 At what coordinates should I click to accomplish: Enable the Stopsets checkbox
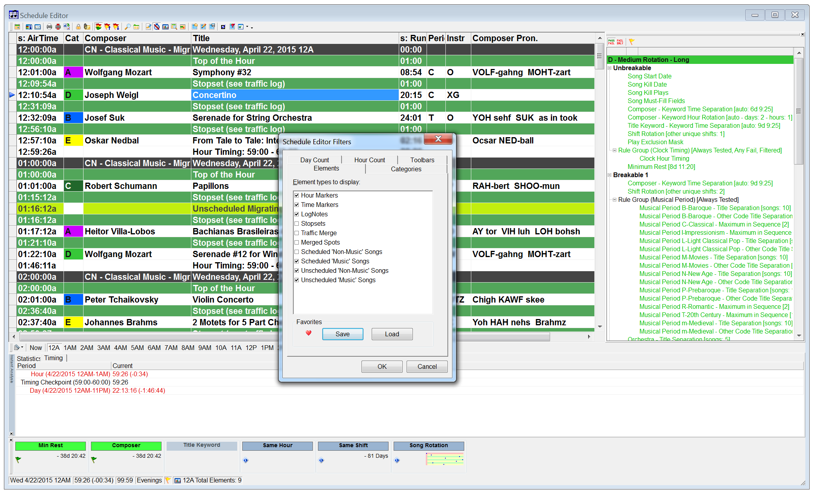point(297,223)
